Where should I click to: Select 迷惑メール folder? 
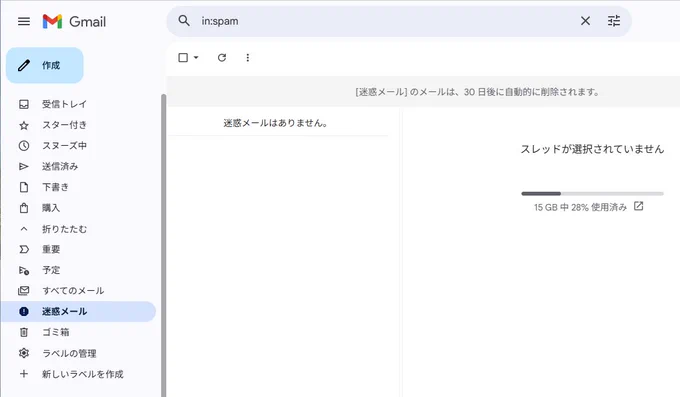coord(64,312)
